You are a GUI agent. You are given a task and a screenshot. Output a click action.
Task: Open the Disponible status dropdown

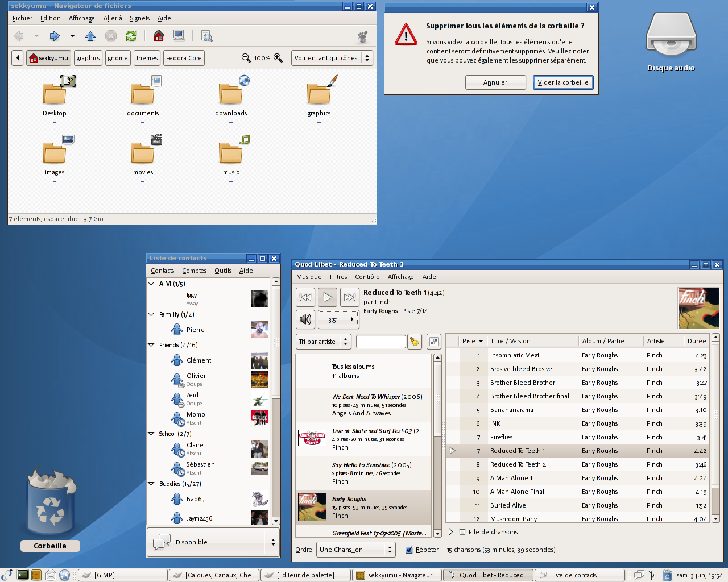pyautogui.click(x=213, y=542)
